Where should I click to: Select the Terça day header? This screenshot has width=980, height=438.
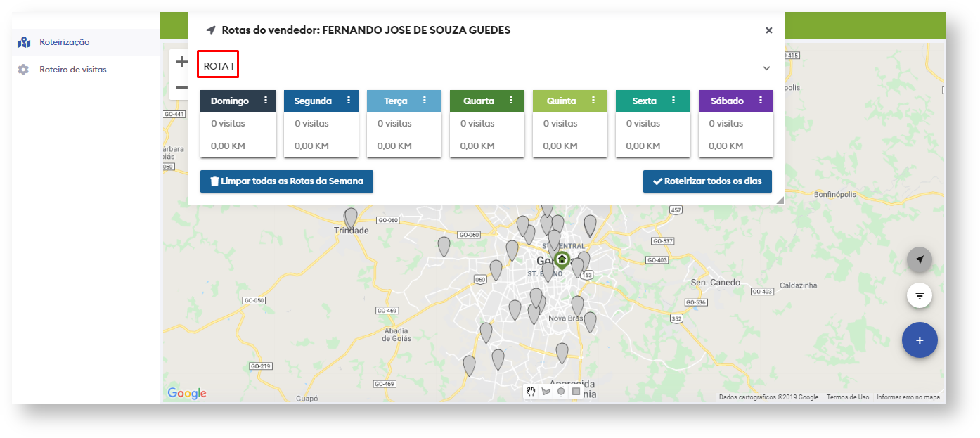click(x=404, y=101)
